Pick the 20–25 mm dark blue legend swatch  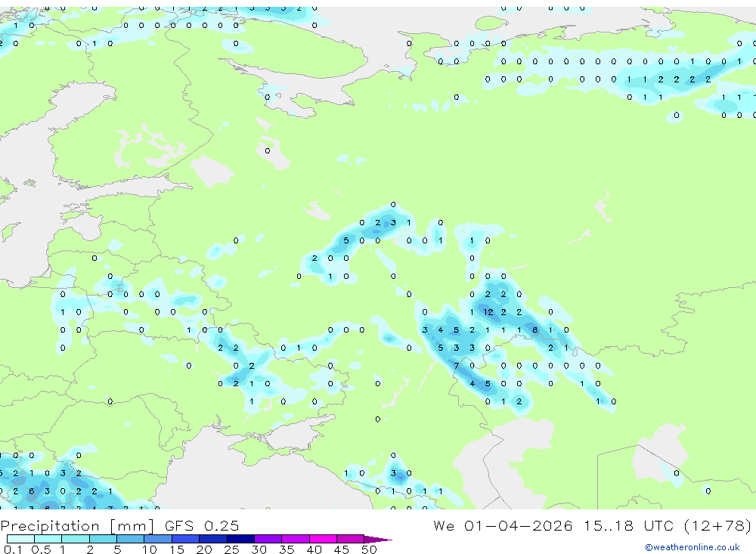[213, 539]
